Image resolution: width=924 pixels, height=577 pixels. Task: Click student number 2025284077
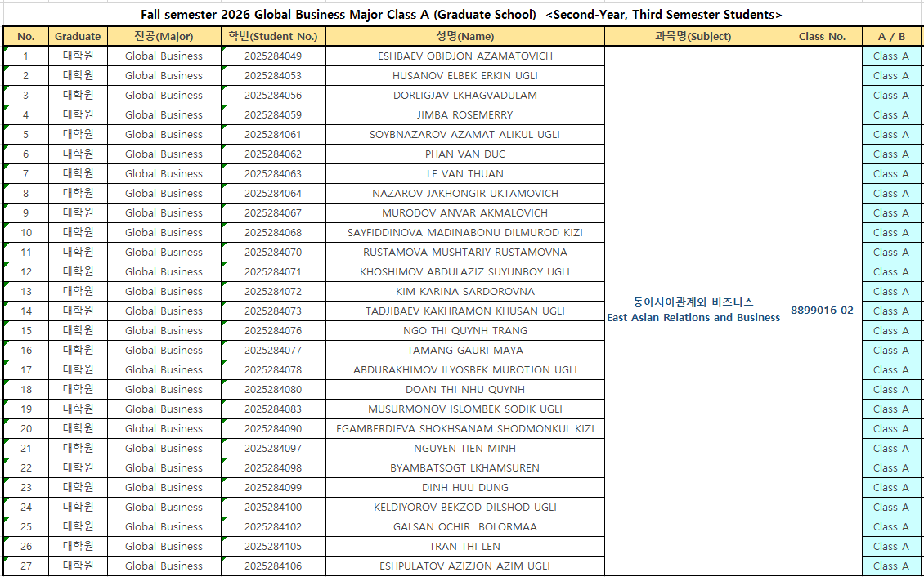point(273,351)
